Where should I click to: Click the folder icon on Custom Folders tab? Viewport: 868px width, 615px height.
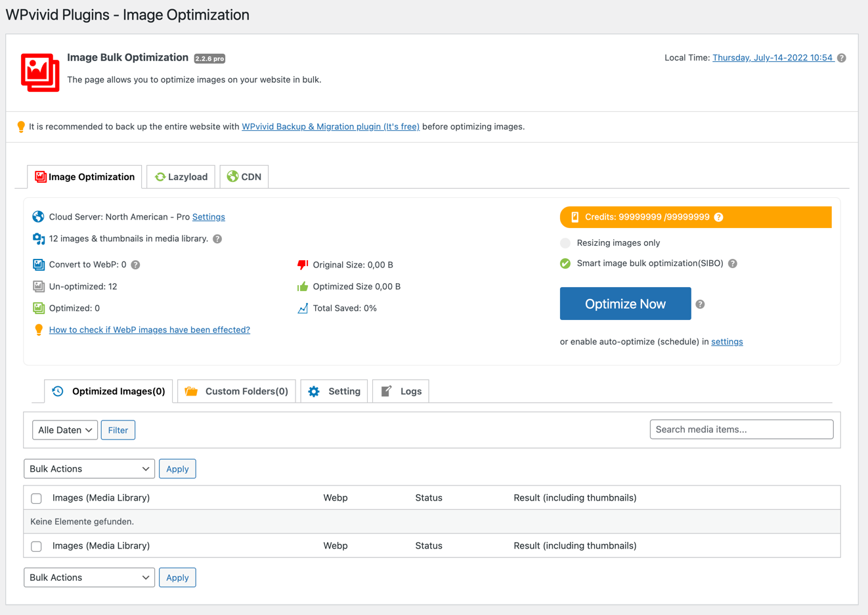click(x=191, y=391)
